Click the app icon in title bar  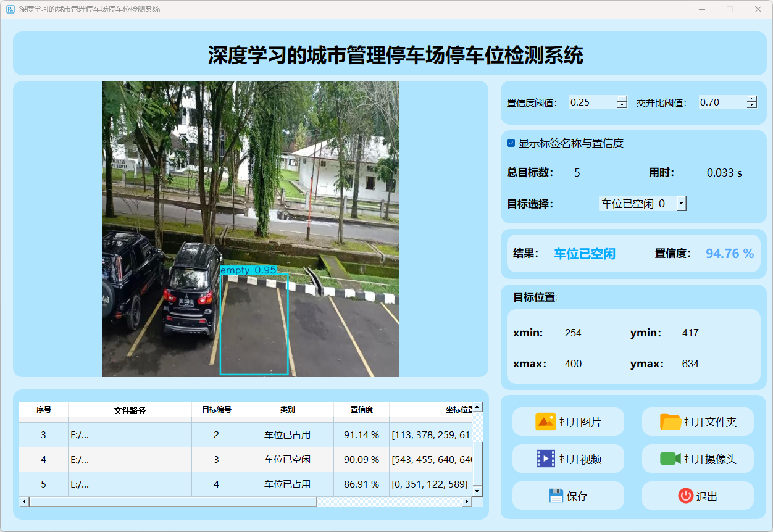click(x=10, y=9)
